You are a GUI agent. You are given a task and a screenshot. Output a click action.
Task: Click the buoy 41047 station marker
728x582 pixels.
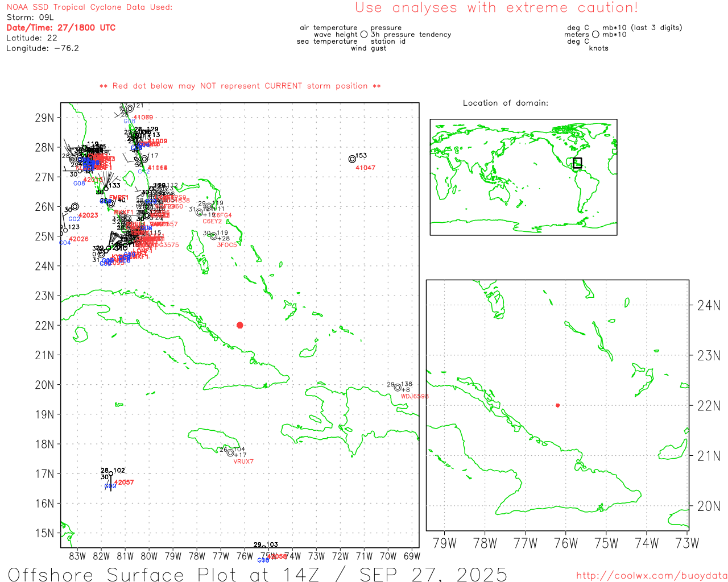(352, 159)
